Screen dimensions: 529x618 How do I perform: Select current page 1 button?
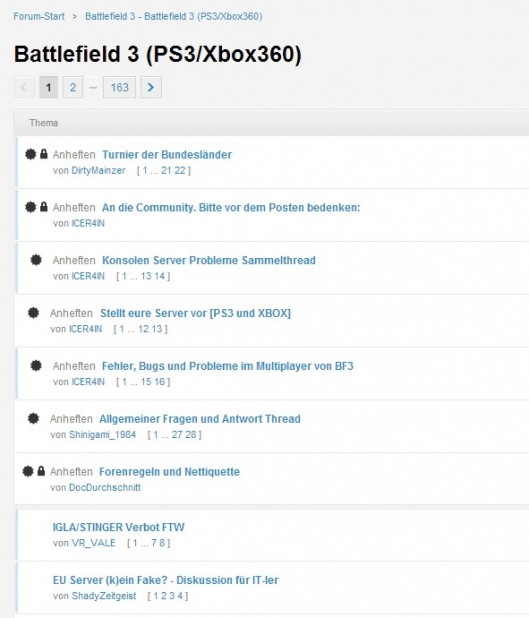point(48,87)
